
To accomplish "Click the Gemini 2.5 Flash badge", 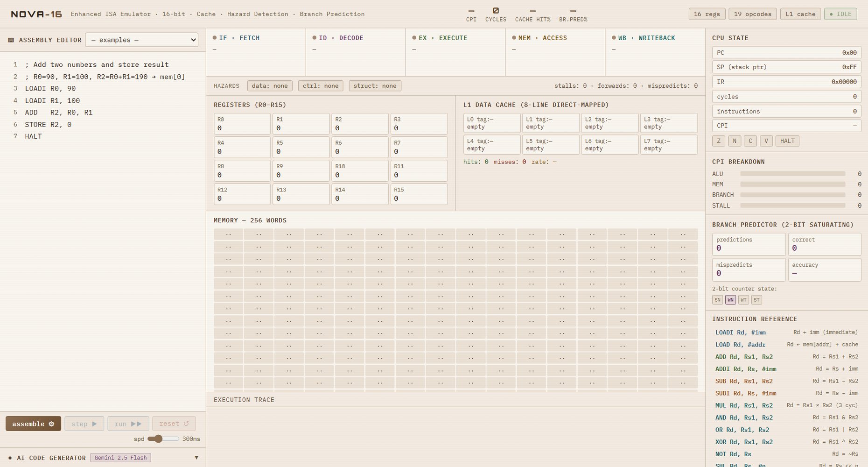I will [x=120, y=458].
